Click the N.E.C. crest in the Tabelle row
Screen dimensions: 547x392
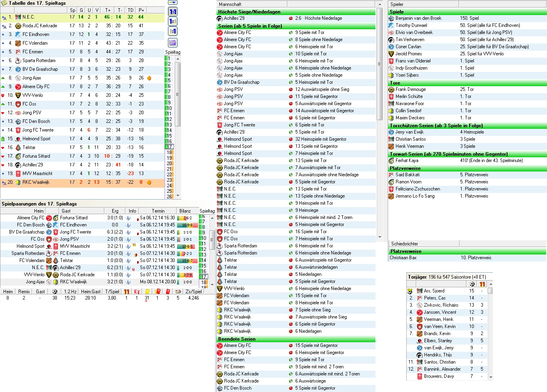18,17
